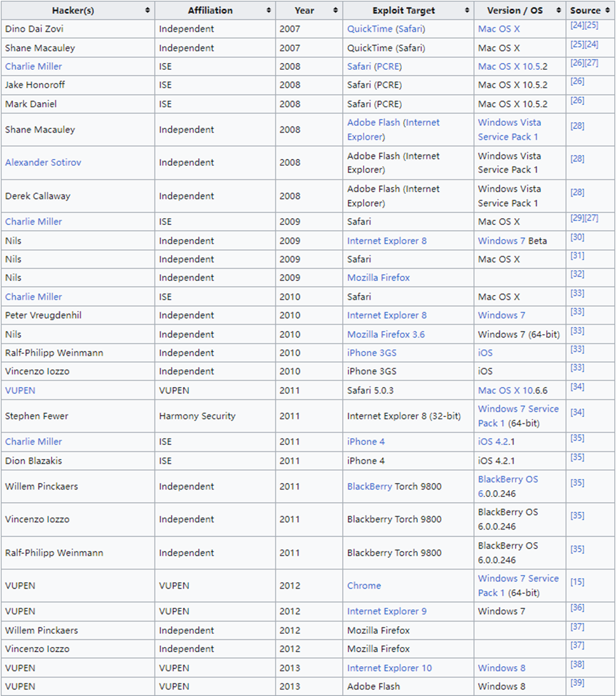Viewport: 616px width, 696px height.
Task: Open Internet Explorer 10 link
Action: 389,668
